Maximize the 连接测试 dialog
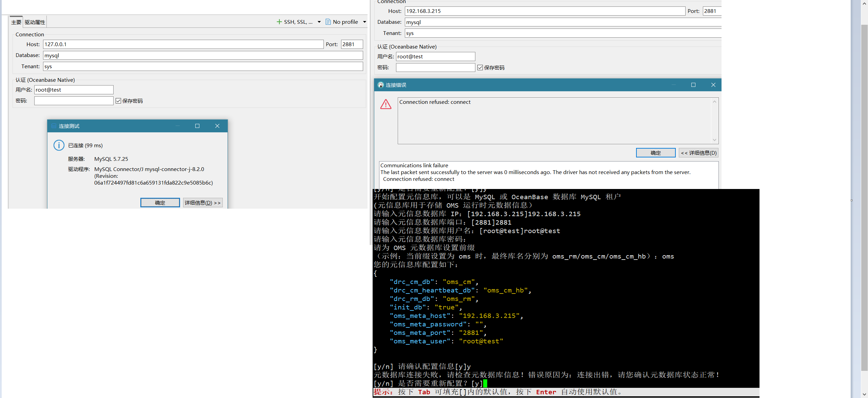The image size is (868, 398). pos(197,126)
